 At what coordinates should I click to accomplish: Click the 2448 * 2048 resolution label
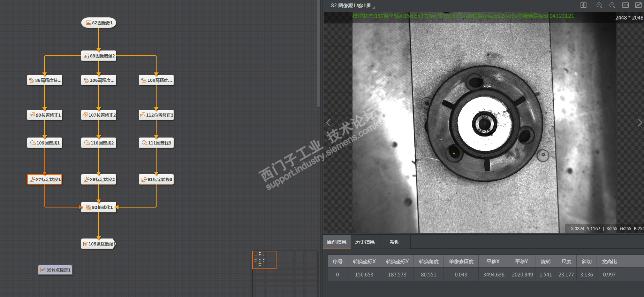point(629,17)
